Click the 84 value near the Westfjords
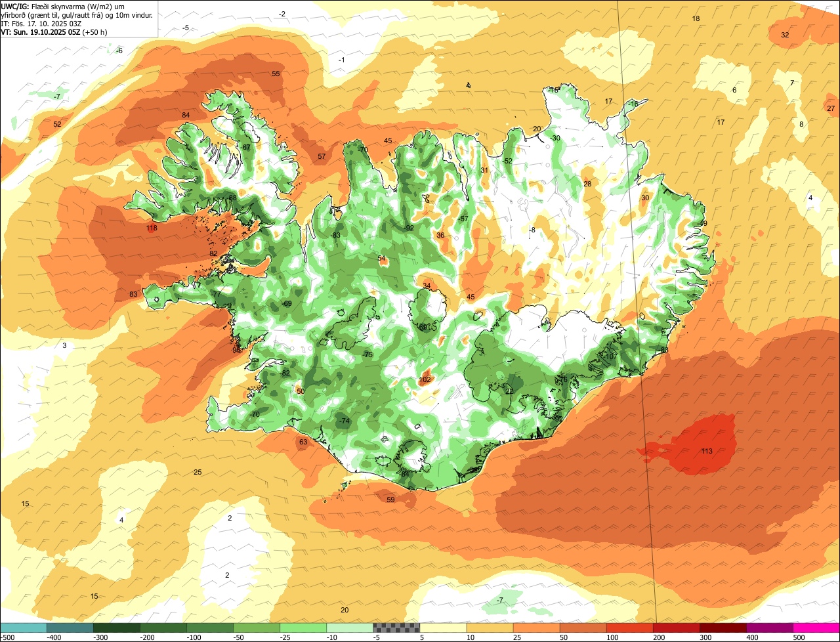The image size is (840, 642). (x=186, y=116)
